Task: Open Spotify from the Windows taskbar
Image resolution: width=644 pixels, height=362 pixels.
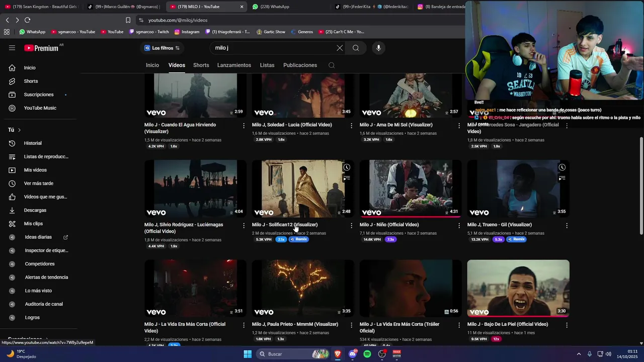Action: coord(367,354)
